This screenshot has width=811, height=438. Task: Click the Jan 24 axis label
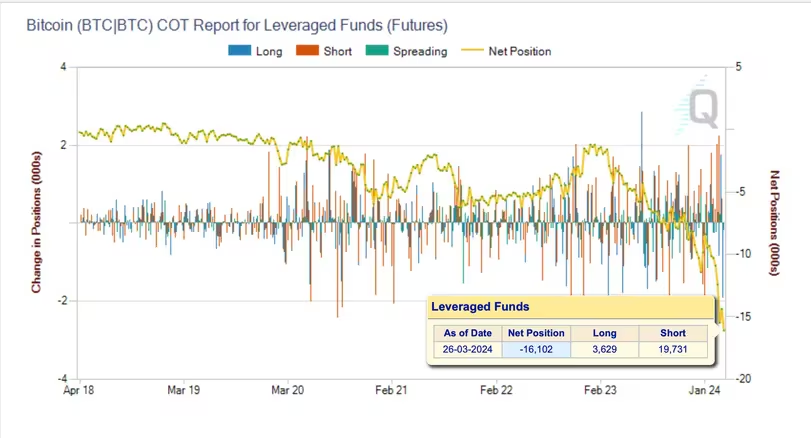tap(704, 390)
